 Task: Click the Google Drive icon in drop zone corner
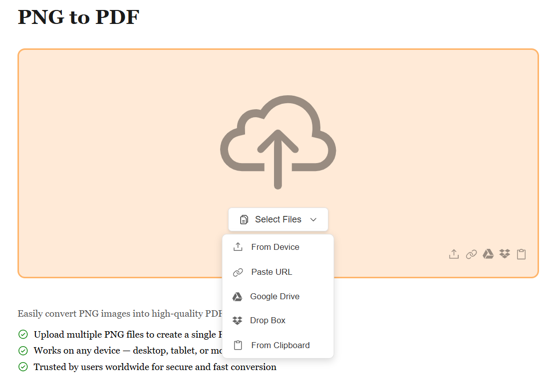tap(488, 254)
